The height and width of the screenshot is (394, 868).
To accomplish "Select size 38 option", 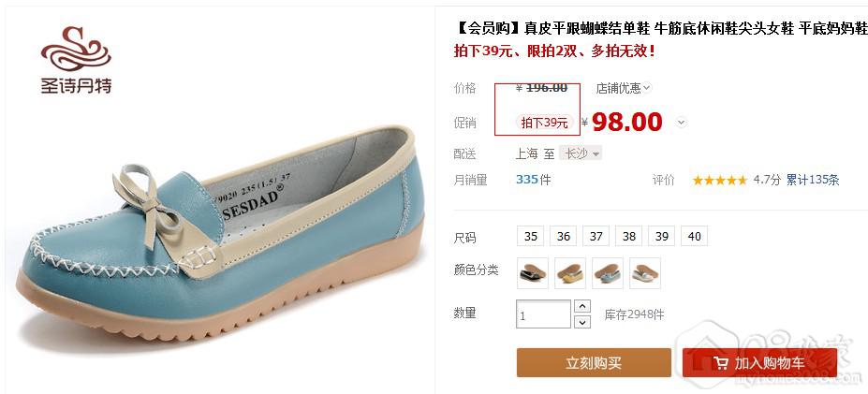I will click(x=629, y=236).
